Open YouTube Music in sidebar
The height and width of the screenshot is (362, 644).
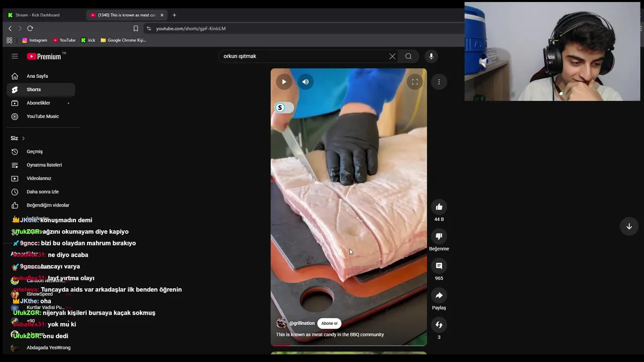click(41, 117)
